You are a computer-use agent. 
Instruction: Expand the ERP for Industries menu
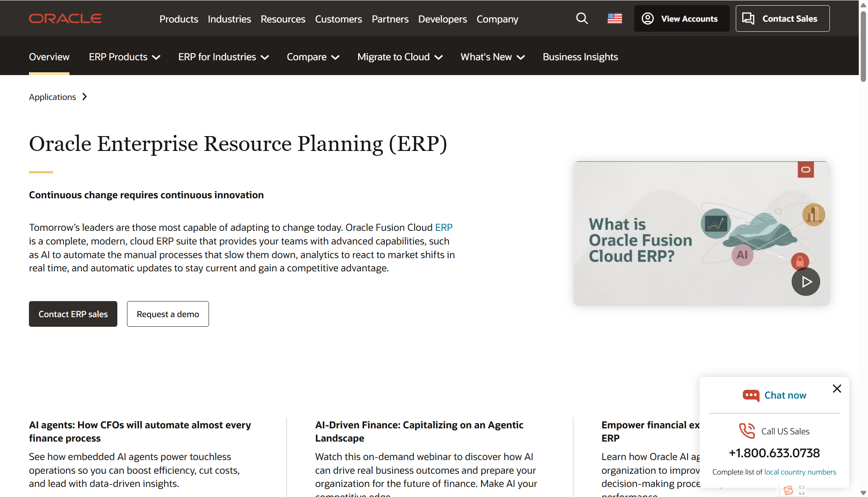point(223,57)
